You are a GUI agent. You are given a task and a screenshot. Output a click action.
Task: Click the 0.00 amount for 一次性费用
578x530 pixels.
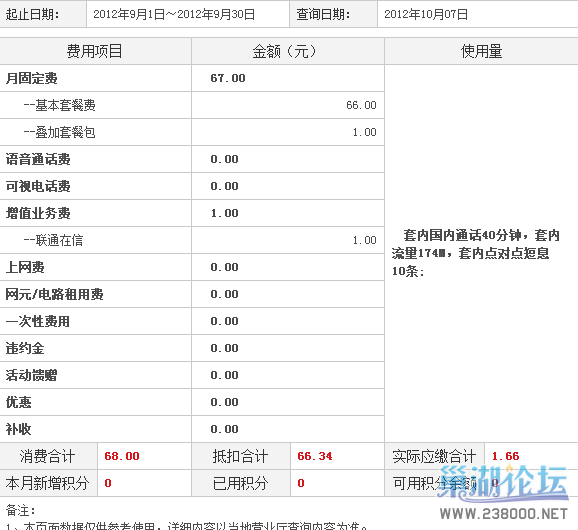[x=224, y=321]
